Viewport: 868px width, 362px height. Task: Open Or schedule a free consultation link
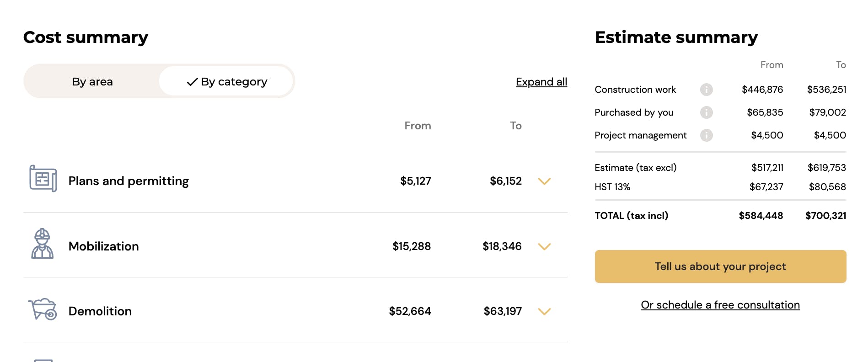(x=720, y=305)
